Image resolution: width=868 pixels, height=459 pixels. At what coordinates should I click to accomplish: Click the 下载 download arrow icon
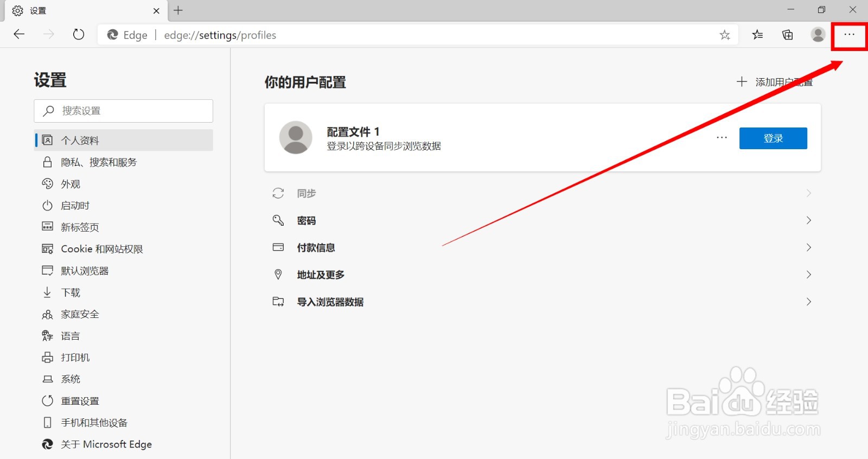[x=48, y=292]
